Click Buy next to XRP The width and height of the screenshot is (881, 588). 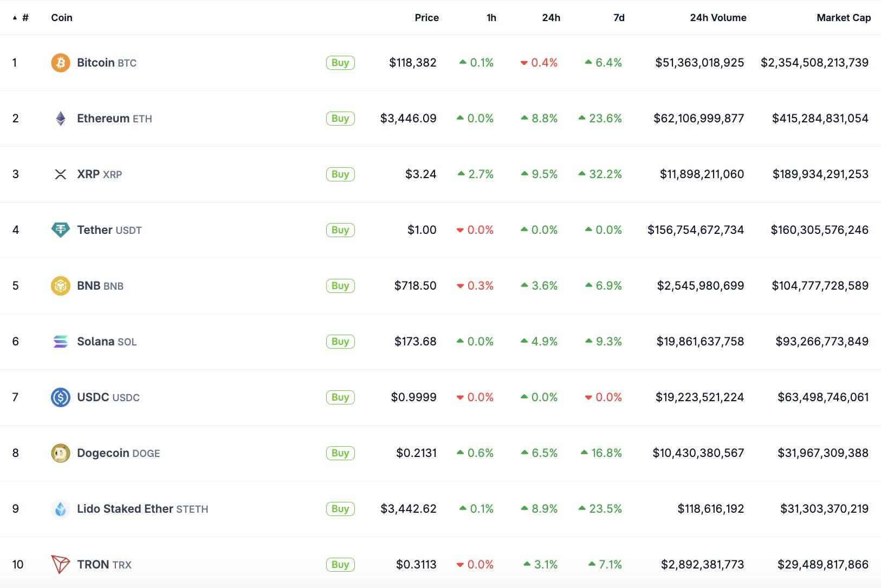pos(340,174)
